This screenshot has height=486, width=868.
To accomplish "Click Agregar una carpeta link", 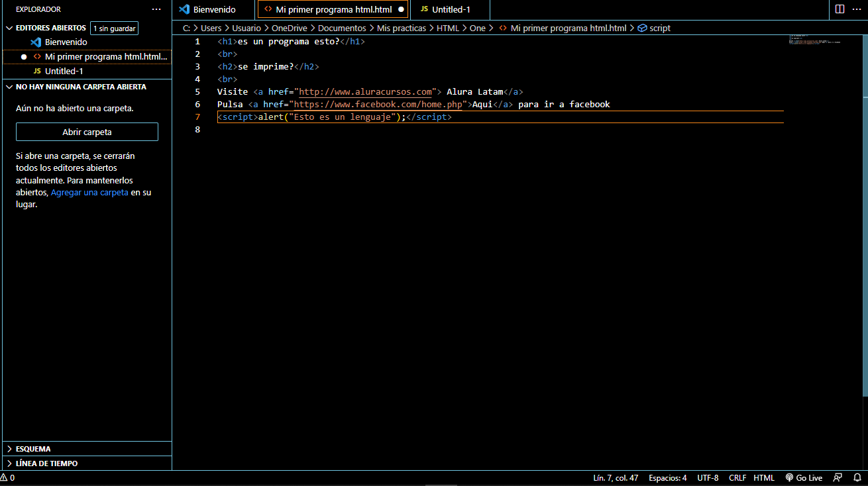I will [x=89, y=193].
